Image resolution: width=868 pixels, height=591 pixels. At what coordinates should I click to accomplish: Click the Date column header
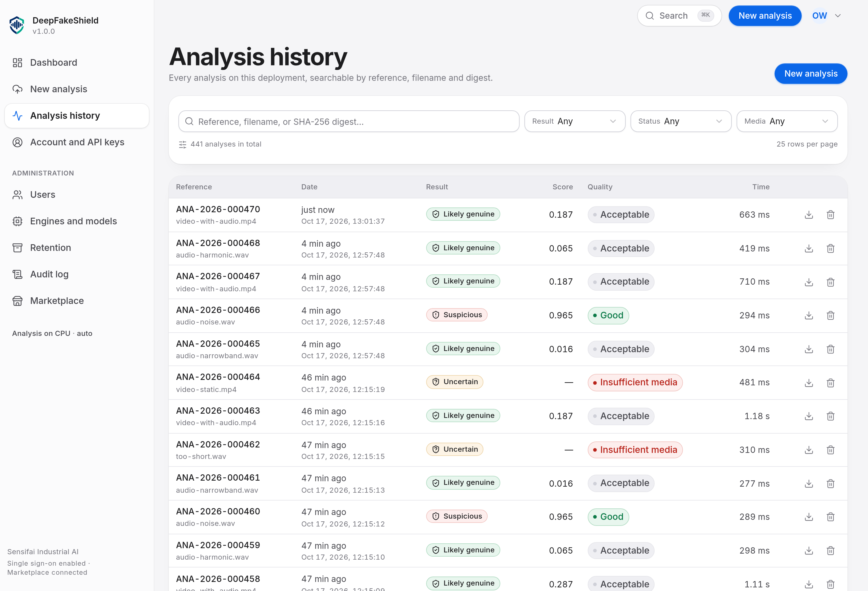pos(309,187)
